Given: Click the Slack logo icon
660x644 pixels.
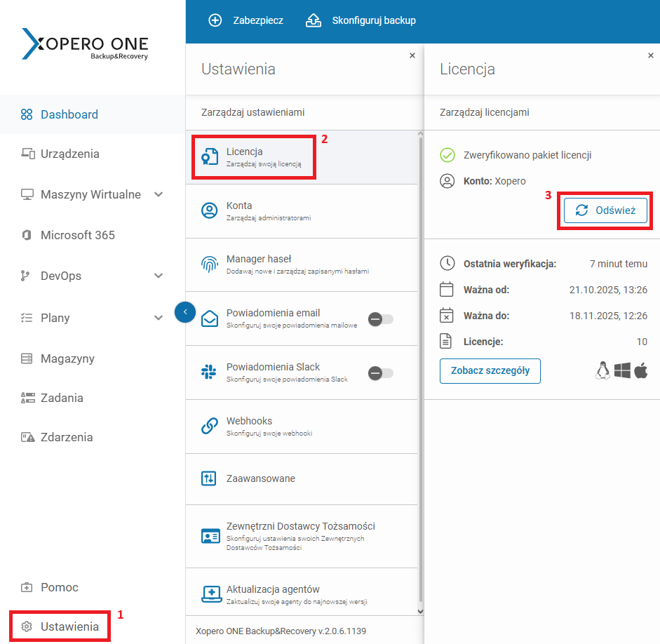Looking at the screenshot, I should [x=209, y=373].
